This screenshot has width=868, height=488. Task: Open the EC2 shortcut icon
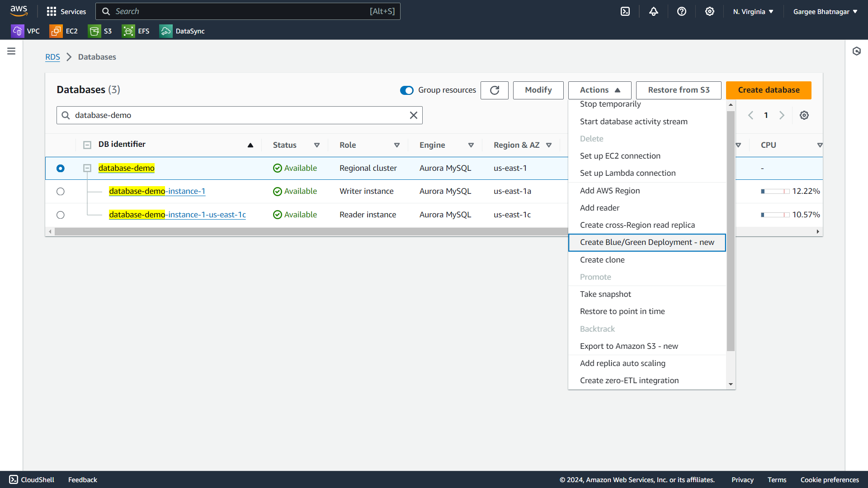tap(56, 31)
